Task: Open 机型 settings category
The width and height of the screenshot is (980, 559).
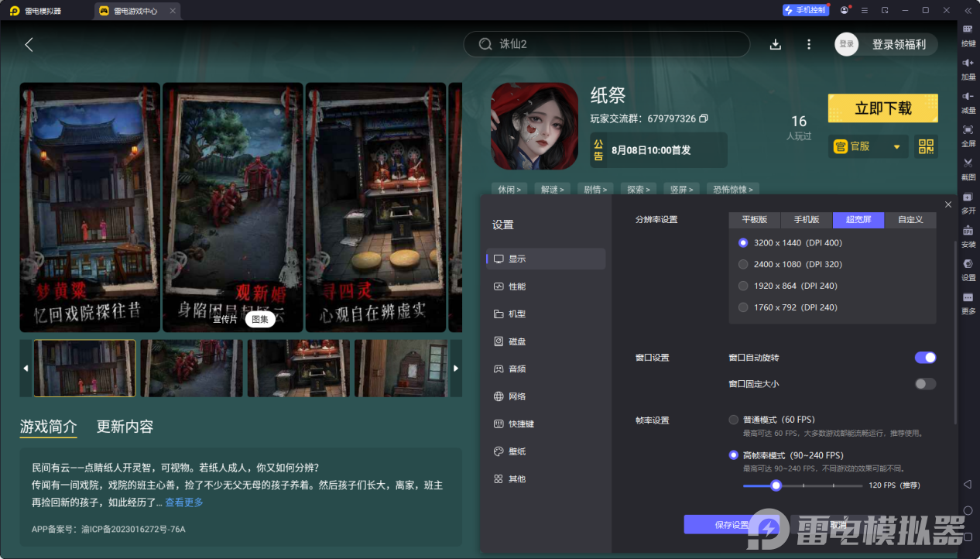Action: [547, 314]
